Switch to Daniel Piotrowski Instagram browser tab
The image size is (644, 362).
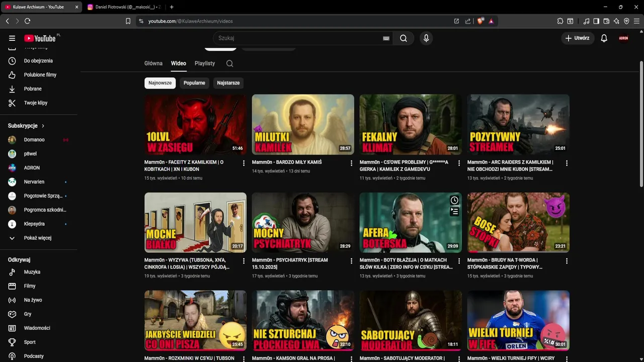124,7
